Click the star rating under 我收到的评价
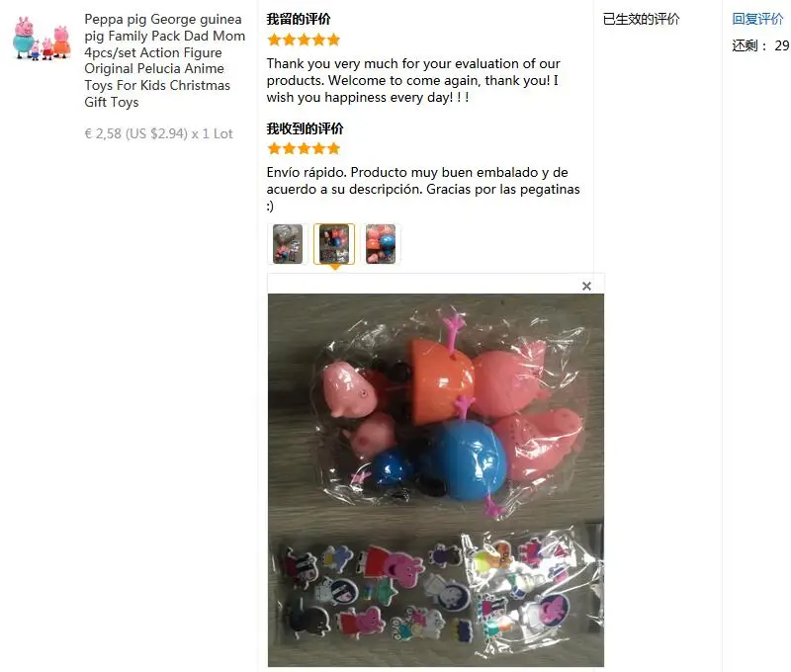The width and height of the screenshot is (791, 672). click(x=304, y=148)
